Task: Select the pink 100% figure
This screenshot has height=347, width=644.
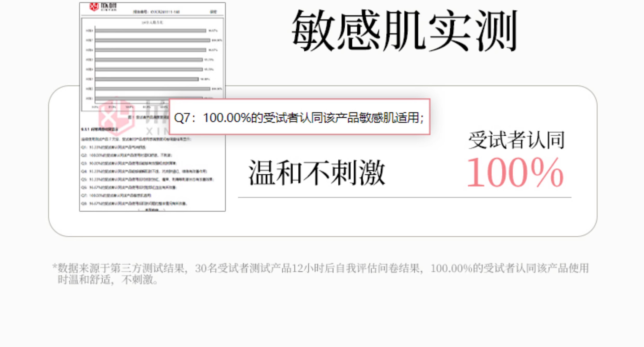Action: pos(515,172)
